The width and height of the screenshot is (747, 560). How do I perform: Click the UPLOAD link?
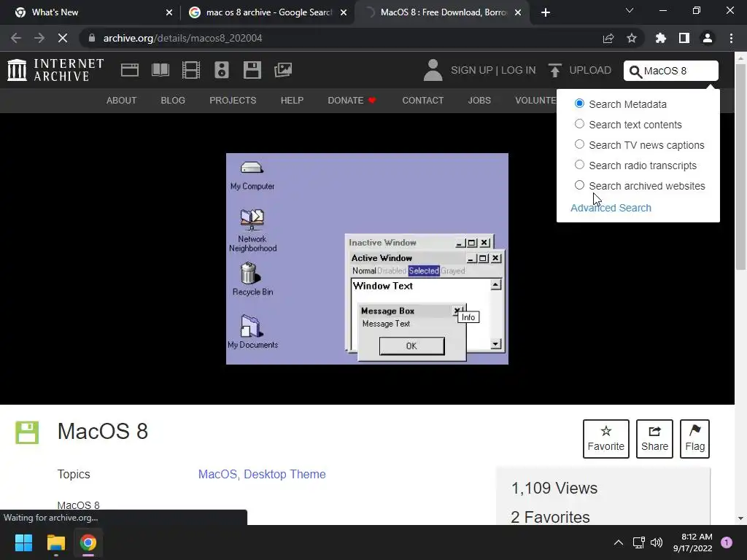590,71
